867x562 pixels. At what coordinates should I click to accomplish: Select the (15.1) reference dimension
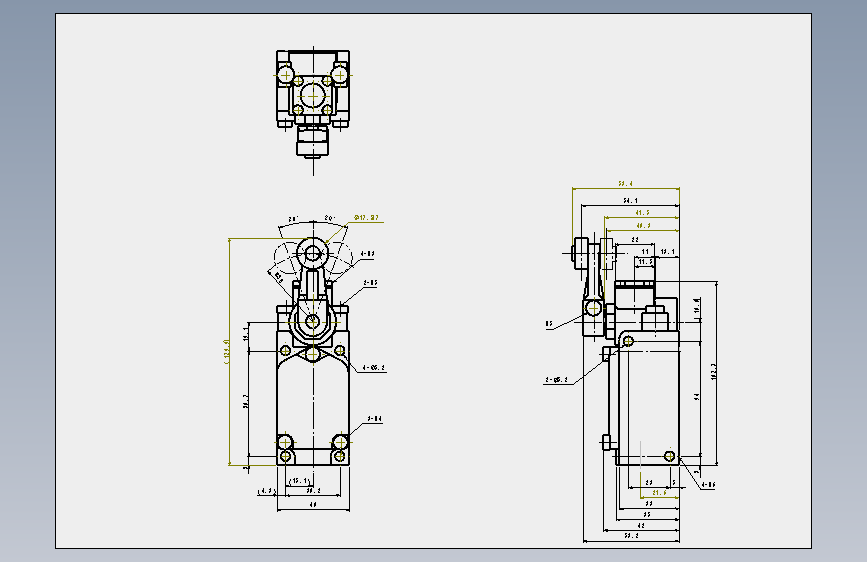300,481
